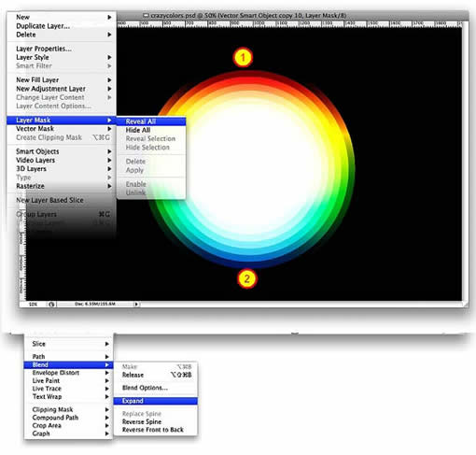Open the status bar info arrow
Screen dimensions: 476x455
(136, 305)
